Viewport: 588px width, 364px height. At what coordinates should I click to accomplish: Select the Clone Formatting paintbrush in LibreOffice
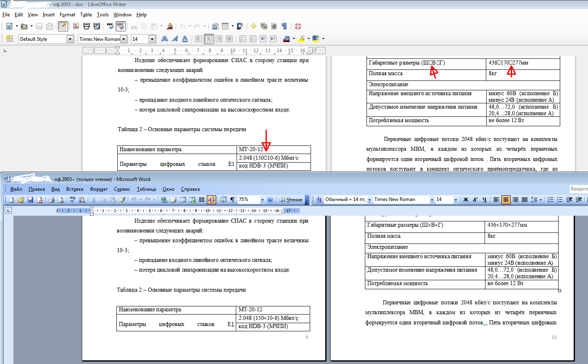point(170,26)
